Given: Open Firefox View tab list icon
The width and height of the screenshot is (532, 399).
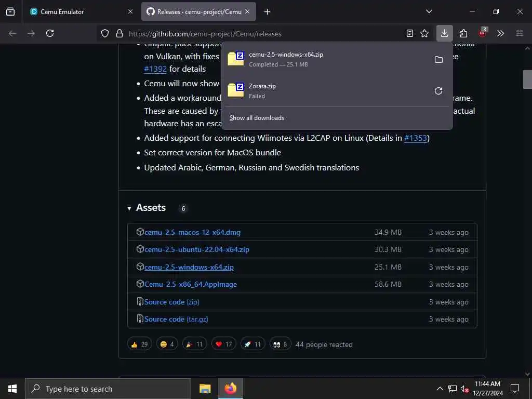Looking at the screenshot, I should pos(10,11).
